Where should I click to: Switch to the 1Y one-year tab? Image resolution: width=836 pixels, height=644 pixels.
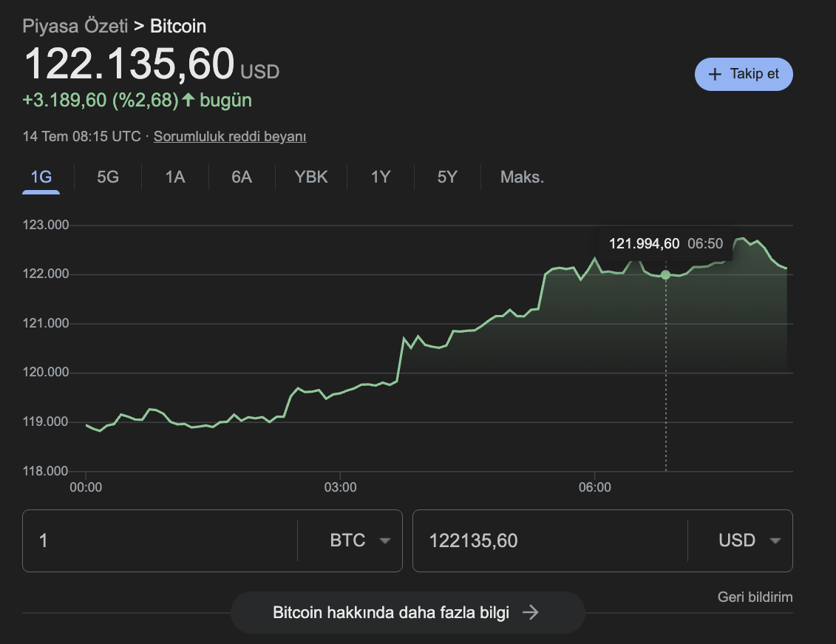point(381,177)
